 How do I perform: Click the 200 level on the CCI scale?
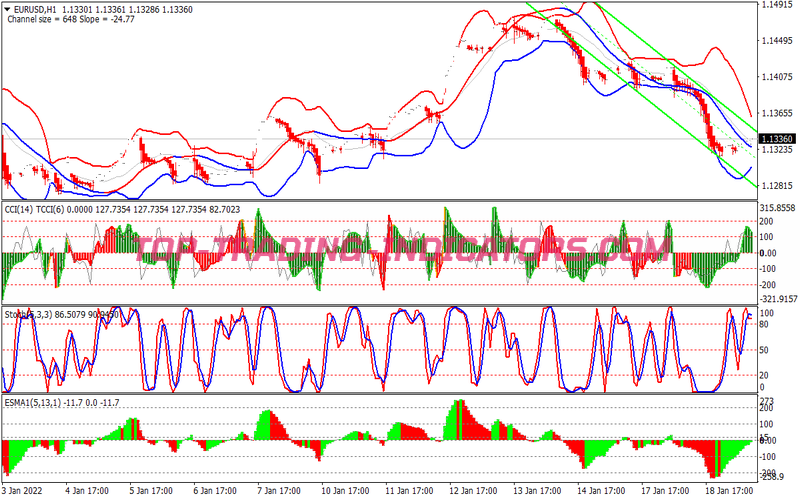click(766, 221)
